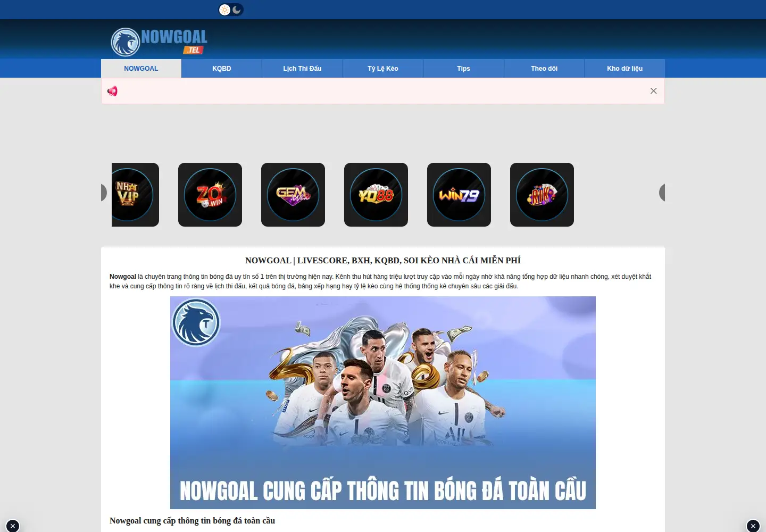Open the KQBD tab
This screenshot has width=766, height=532.
pos(222,69)
